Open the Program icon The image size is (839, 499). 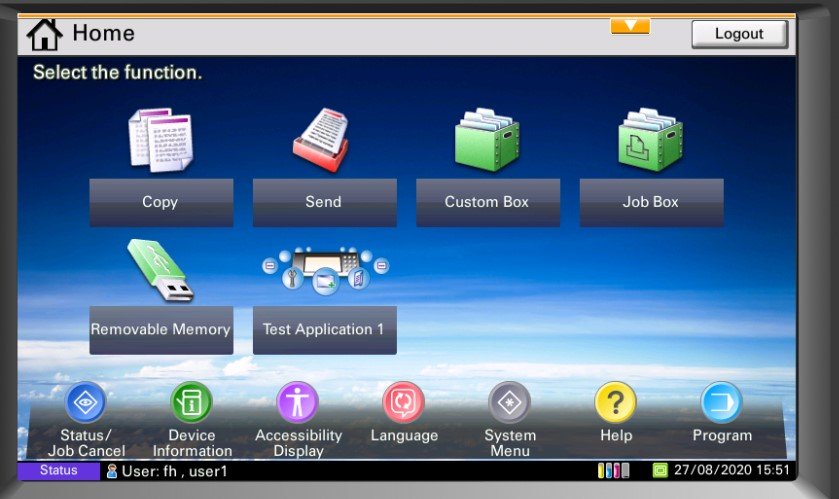pyautogui.click(x=722, y=402)
